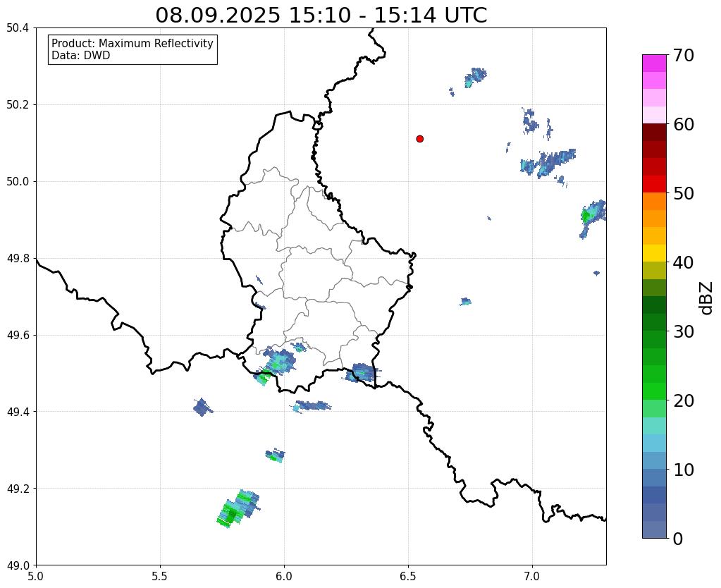Click latitude axis label 49.4

tap(18, 412)
